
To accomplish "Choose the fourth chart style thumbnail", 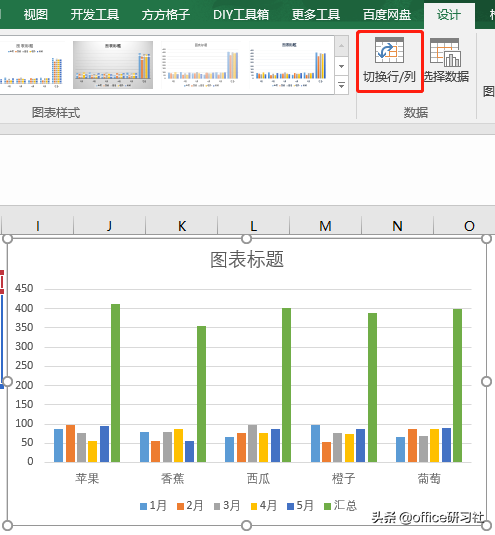I will tap(289, 65).
